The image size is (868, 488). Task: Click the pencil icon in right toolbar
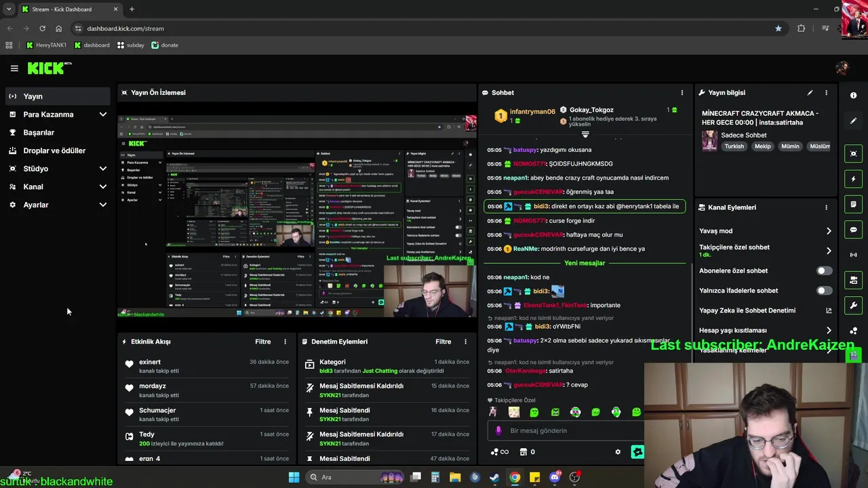853,121
